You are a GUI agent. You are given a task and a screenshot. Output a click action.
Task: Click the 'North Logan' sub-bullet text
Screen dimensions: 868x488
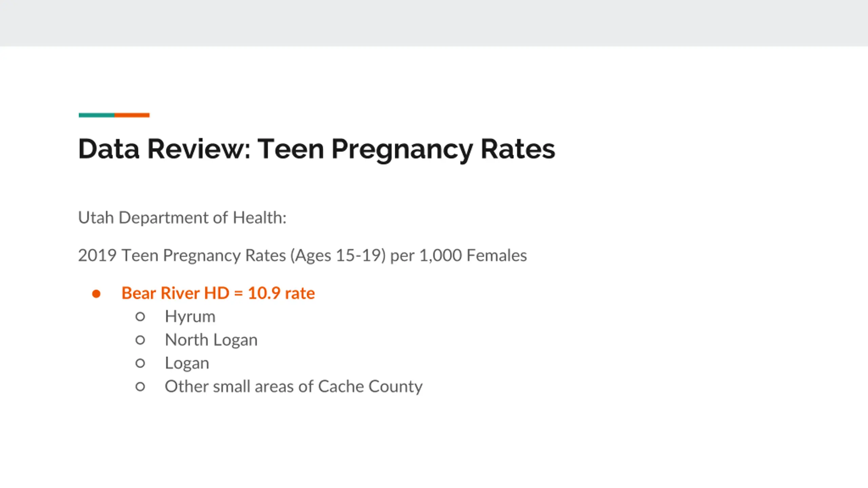211,340
